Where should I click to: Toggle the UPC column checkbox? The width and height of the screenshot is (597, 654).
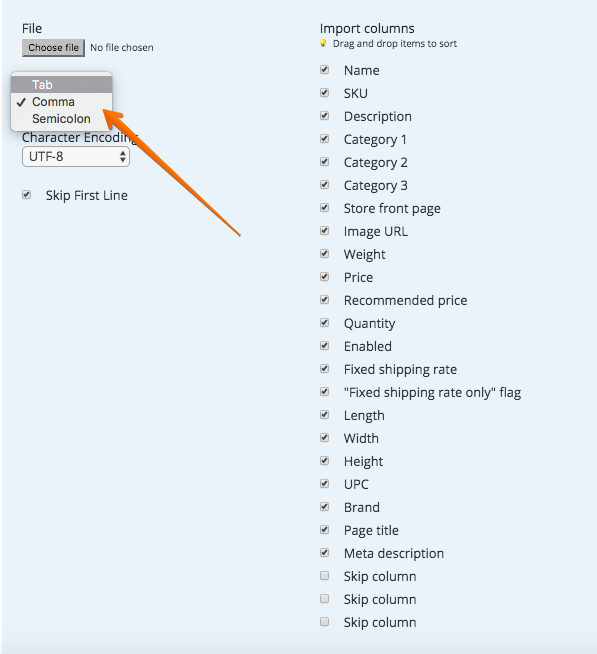coord(325,484)
